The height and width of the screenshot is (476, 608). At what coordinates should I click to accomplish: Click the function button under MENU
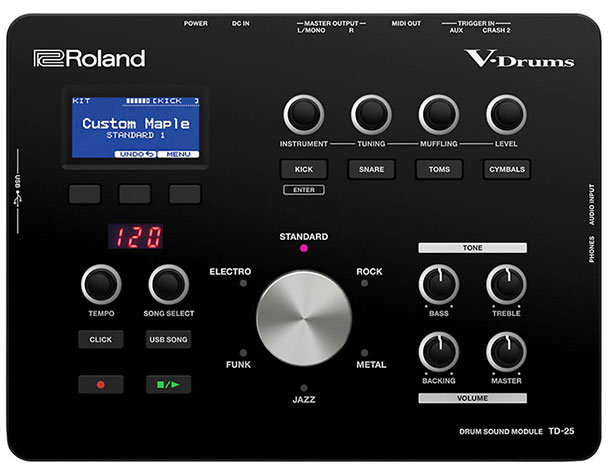[x=185, y=194]
